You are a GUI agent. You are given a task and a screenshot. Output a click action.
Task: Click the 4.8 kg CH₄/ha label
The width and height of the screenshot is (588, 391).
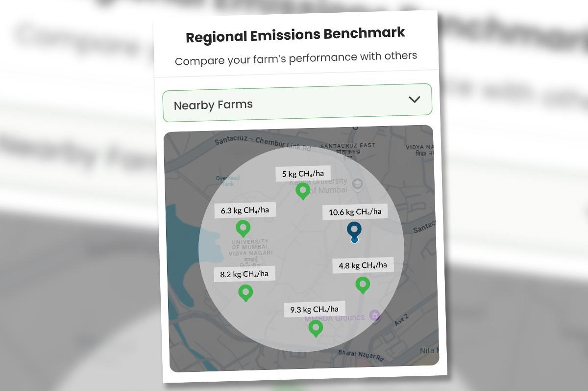pyautogui.click(x=363, y=265)
